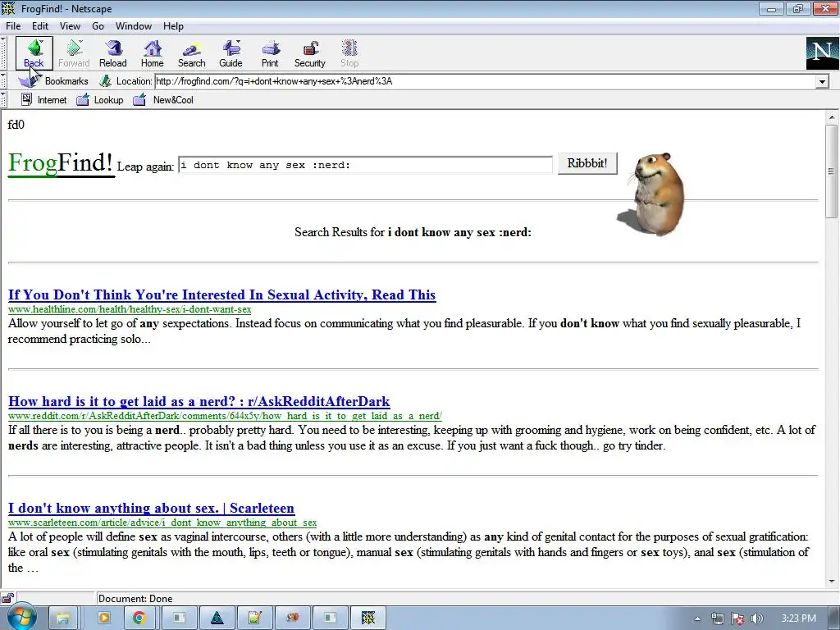Click the Ribbbit! search button
Screen dimensions: 840x630
(587, 163)
